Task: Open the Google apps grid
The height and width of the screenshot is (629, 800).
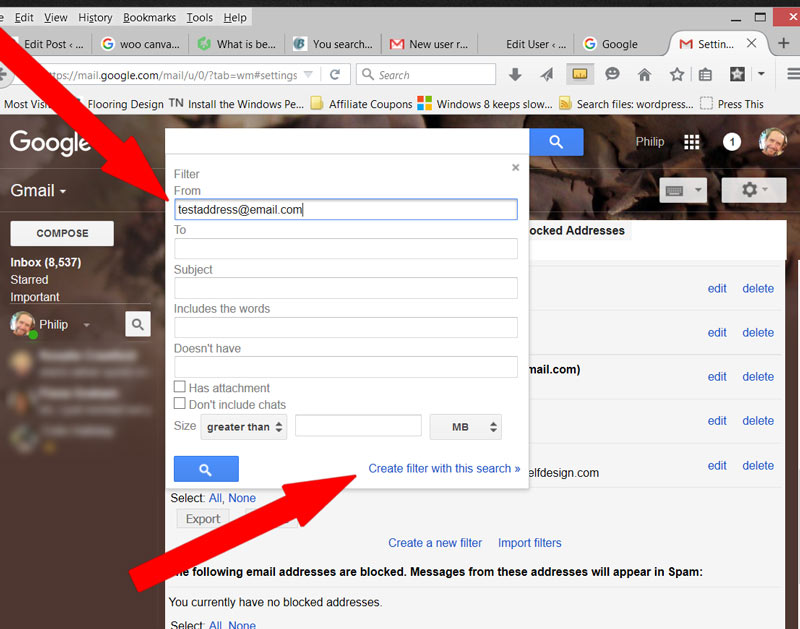Action: tap(691, 142)
